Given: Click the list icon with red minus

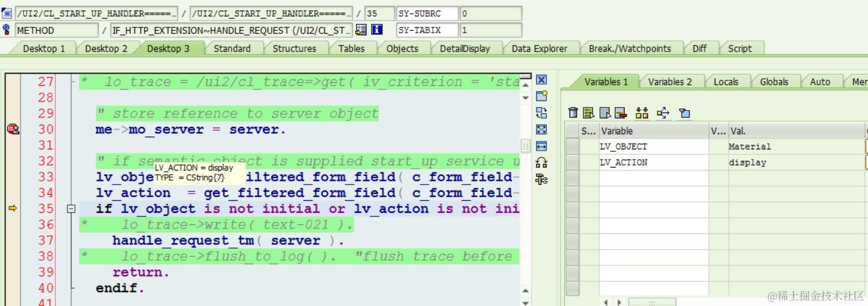Looking at the screenshot, I should (x=620, y=113).
